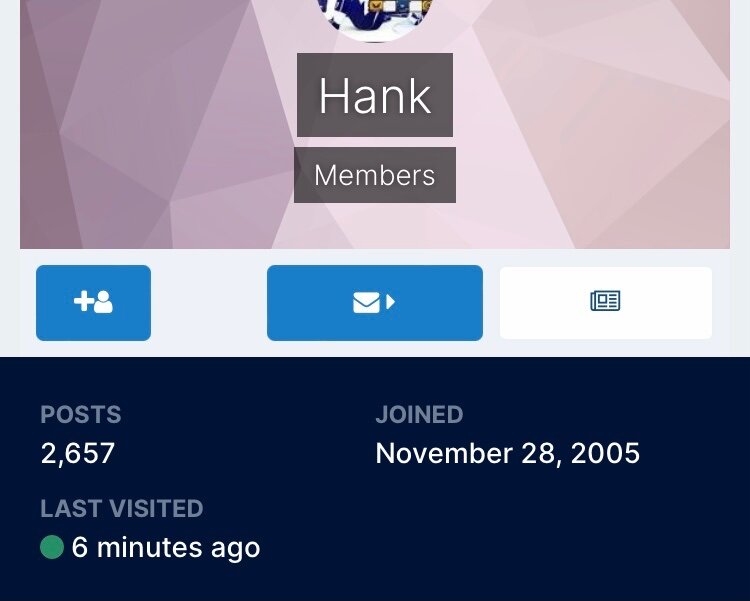Click the green online status dot

[52, 547]
